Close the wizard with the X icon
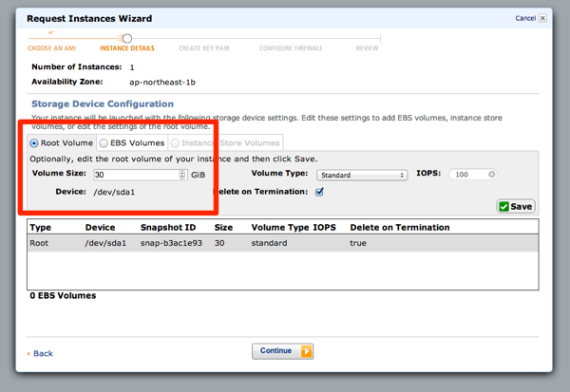The image size is (570, 392). click(542, 18)
